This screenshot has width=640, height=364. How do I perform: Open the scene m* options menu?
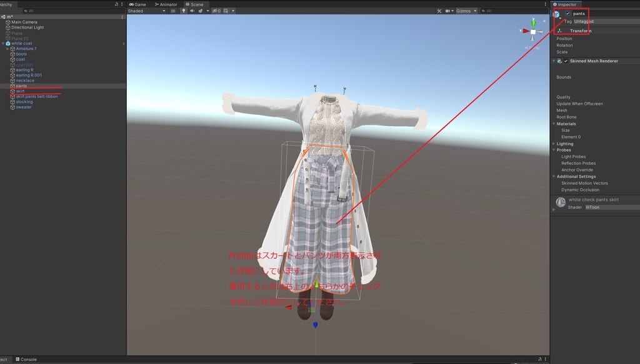[122, 17]
